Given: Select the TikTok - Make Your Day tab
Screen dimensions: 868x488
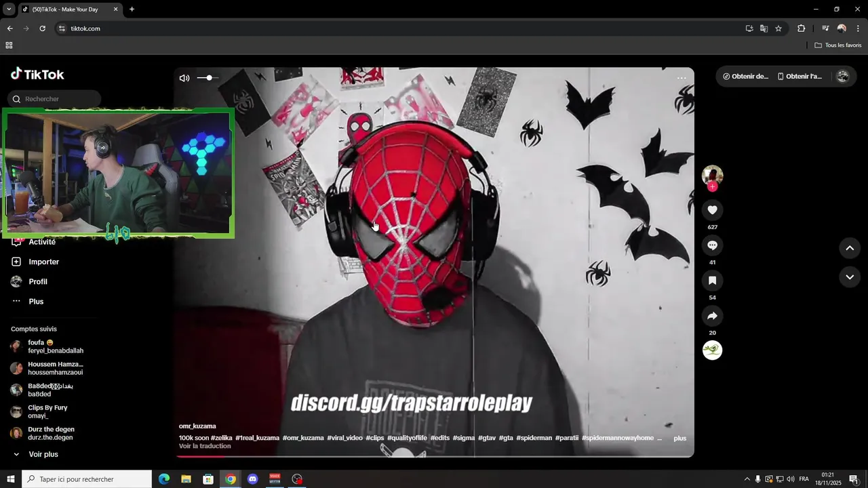Looking at the screenshot, I should click(71, 9).
